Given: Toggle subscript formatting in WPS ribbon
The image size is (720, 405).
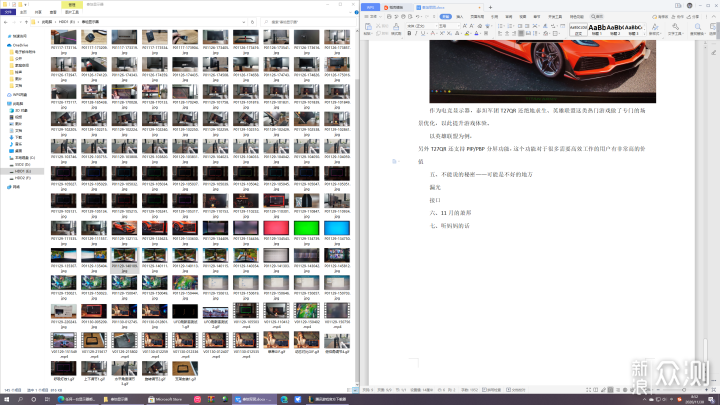Looking at the screenshot, I should [449, 34].
